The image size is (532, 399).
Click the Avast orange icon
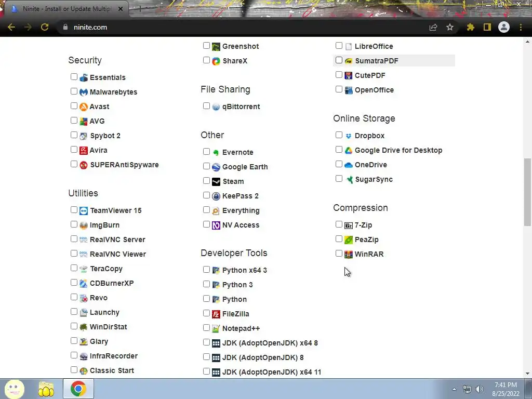click(x=84, y=107)
